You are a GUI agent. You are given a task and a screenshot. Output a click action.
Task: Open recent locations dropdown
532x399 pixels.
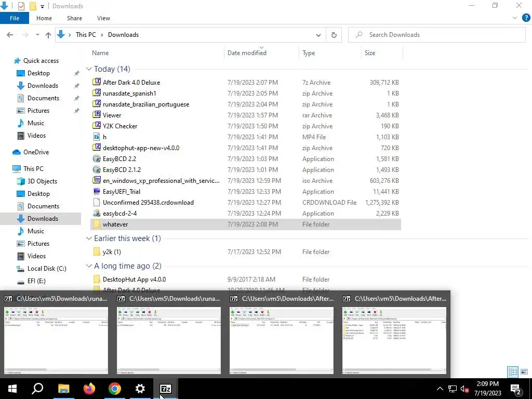(37, 35)
